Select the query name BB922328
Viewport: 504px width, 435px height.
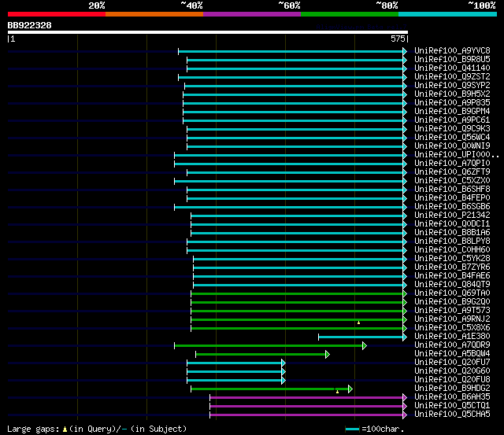pos(30,25)
